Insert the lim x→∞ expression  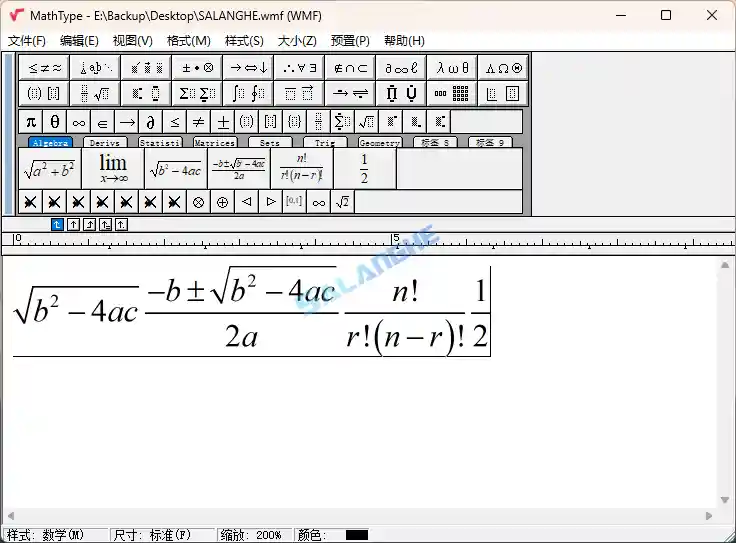point(113,169)
